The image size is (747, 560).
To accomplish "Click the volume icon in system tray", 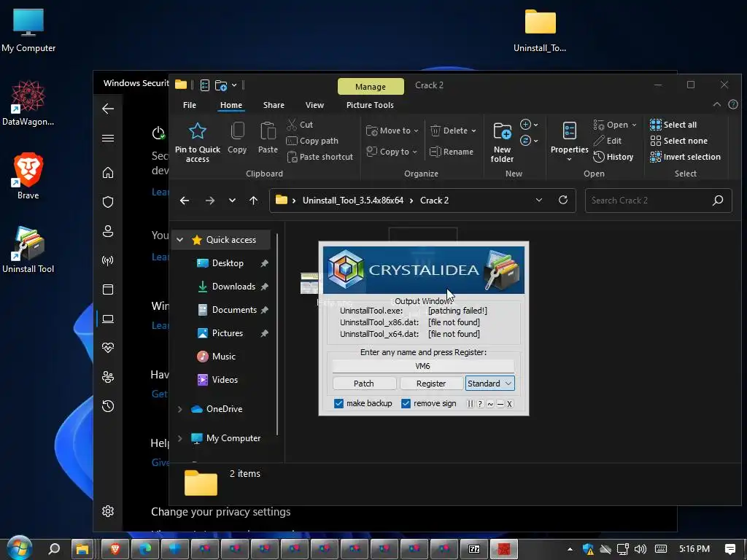I will (x=640, y=549).
